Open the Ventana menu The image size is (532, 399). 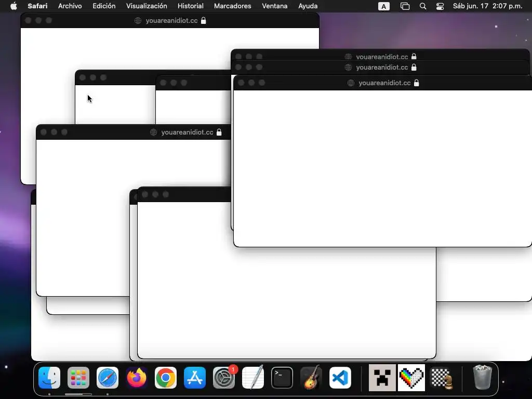pyautogui.click(x=274, y=6)
